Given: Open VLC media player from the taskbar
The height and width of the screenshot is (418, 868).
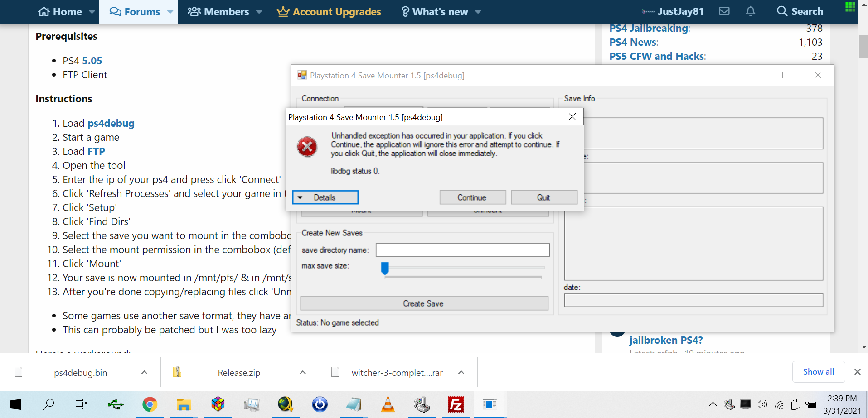Looking at the screenshot, I should pos(388,404).
